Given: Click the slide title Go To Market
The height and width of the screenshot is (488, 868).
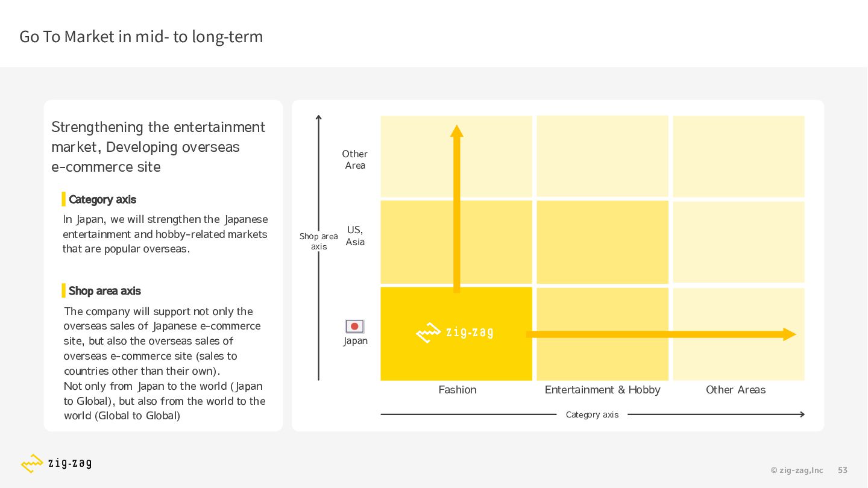Looking at the screenshot, I should pos(141,37).
